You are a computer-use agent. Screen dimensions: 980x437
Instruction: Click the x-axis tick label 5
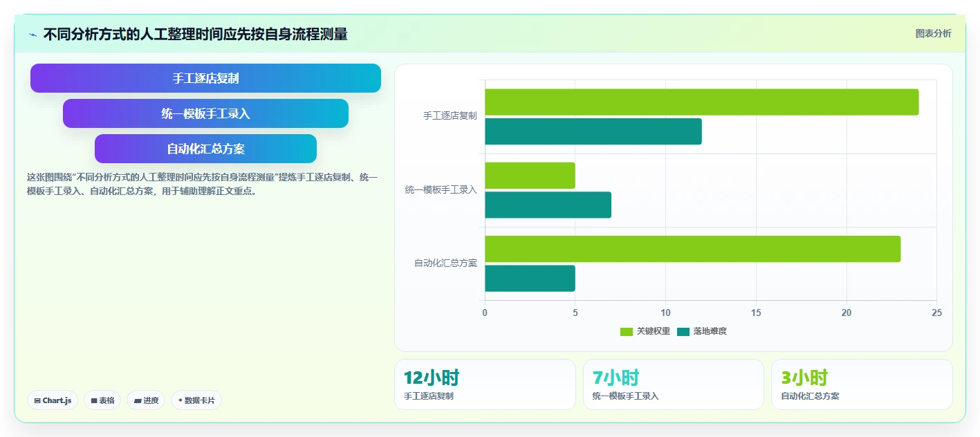click(575, 313)
